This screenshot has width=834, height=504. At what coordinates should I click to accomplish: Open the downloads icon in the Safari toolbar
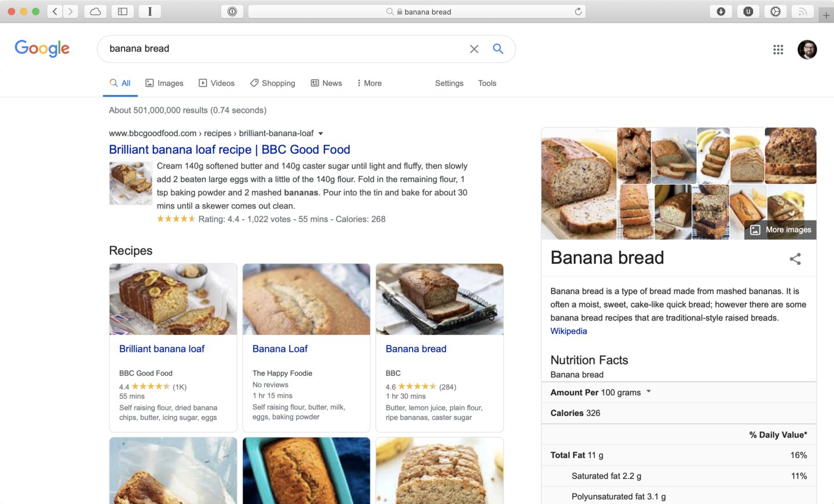pyautogui.click(x=720, y=12)
